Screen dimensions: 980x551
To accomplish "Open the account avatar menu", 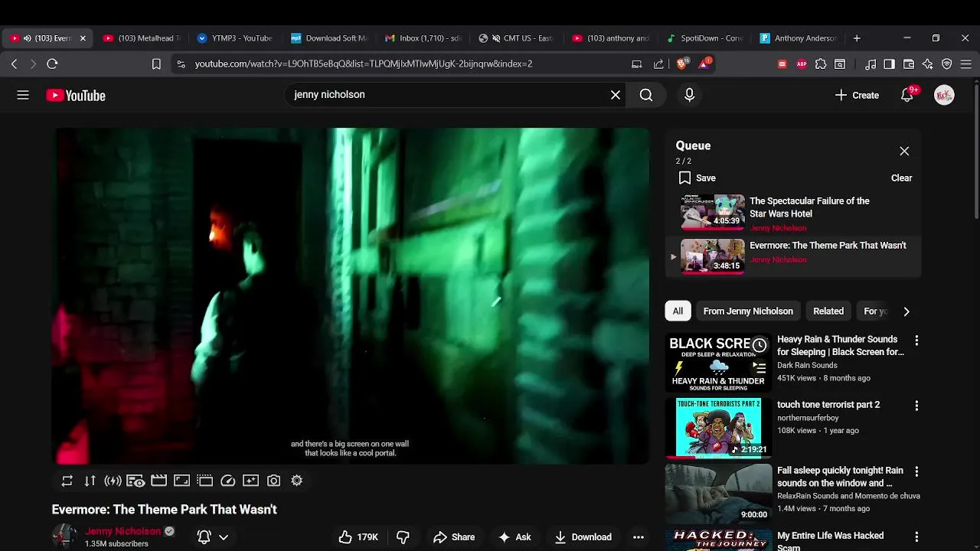I will 944,95.
